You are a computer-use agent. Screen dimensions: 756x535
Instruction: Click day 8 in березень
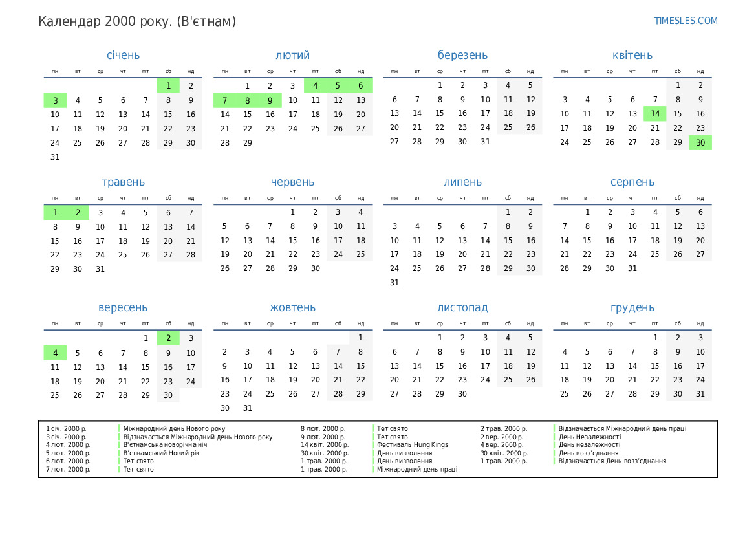[x=440, y=100]
